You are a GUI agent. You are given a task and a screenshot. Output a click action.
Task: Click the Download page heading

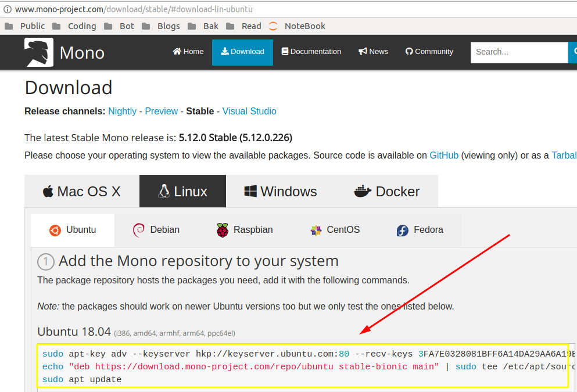pos(69,88)
